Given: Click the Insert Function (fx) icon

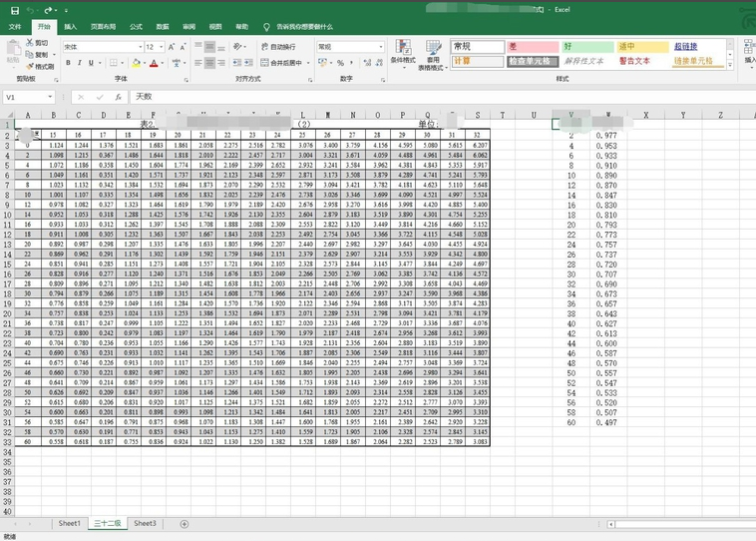Looking at the screenshot, I should (x=118, y=97).
